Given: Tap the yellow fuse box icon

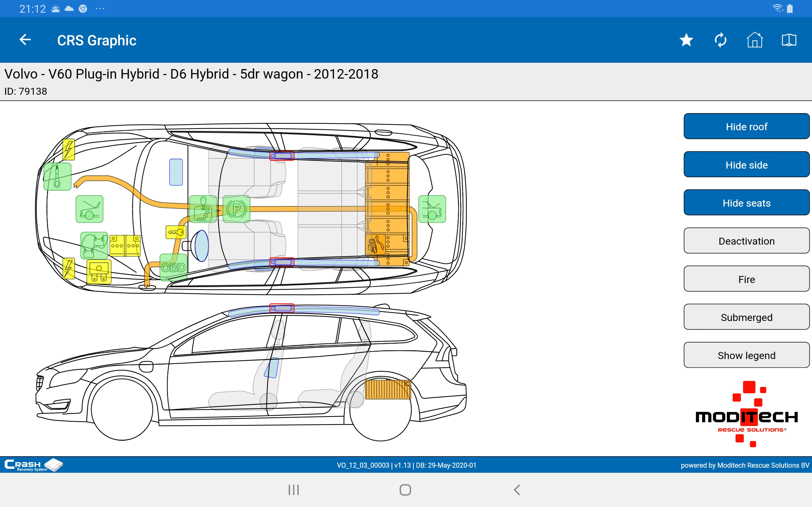Looking at the screenshot, I should [99, 272].
